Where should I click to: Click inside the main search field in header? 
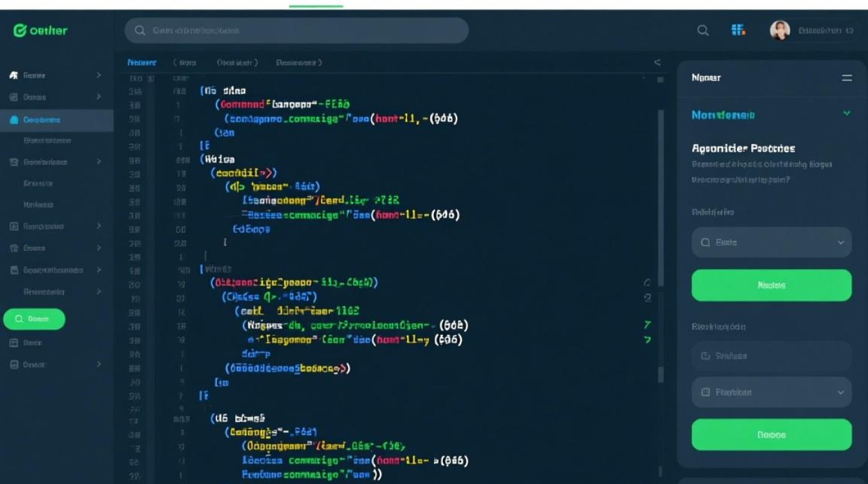tap(304, 30)
